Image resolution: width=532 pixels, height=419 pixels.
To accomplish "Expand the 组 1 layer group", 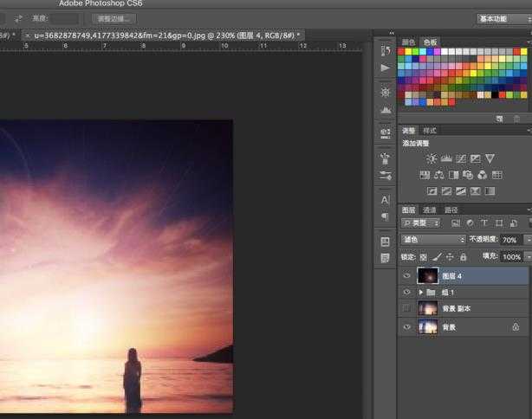I will [421, 293].
